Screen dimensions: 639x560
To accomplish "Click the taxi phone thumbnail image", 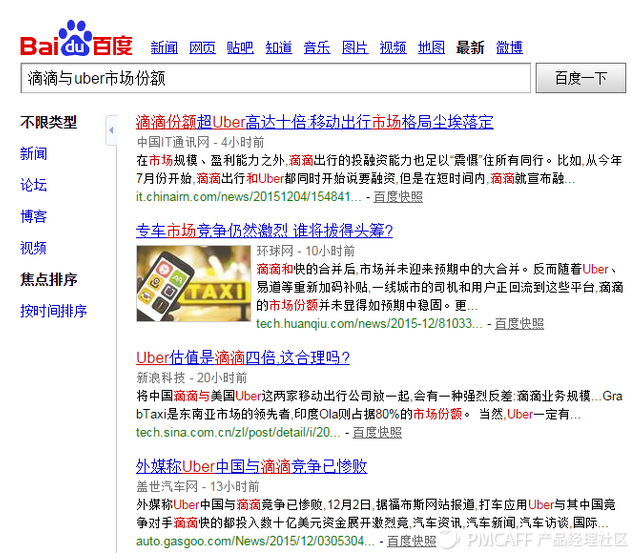I will click(x=194, y=283).
